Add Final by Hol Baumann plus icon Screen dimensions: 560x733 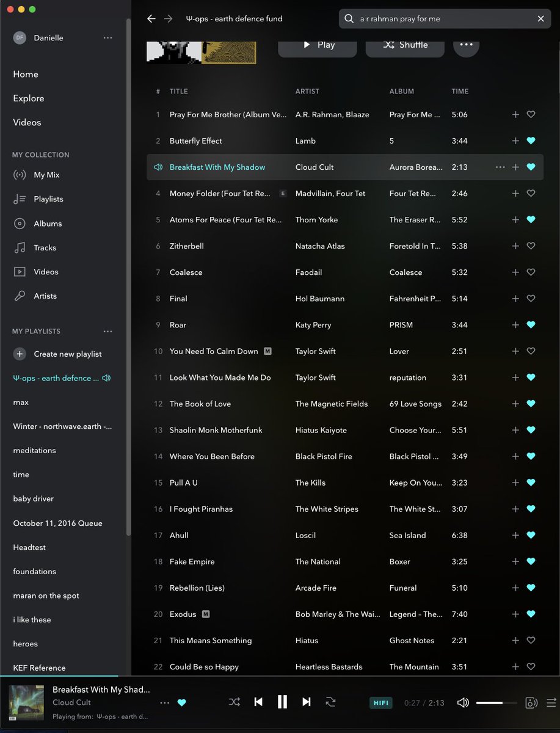pyautogui.click(x=515, y=299)
